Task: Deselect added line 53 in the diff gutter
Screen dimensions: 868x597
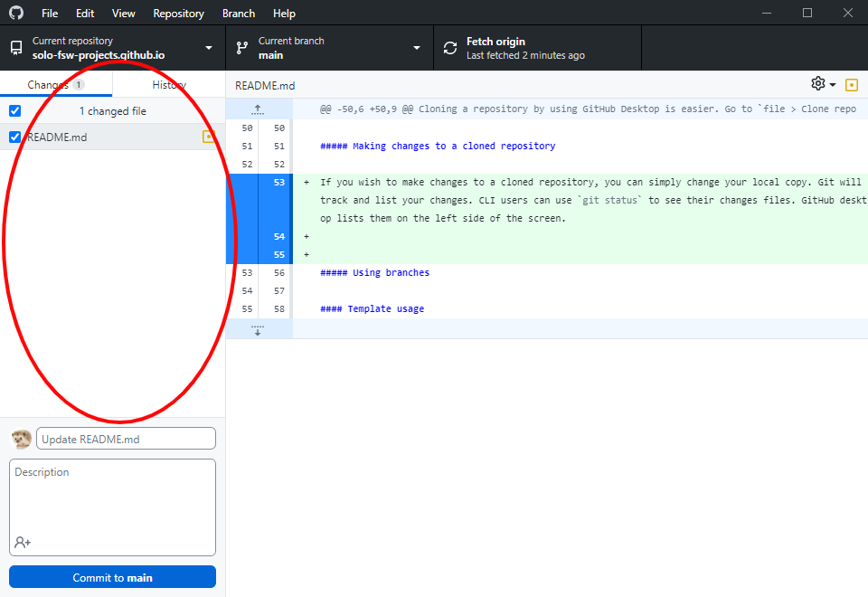Action: [275, 183]
